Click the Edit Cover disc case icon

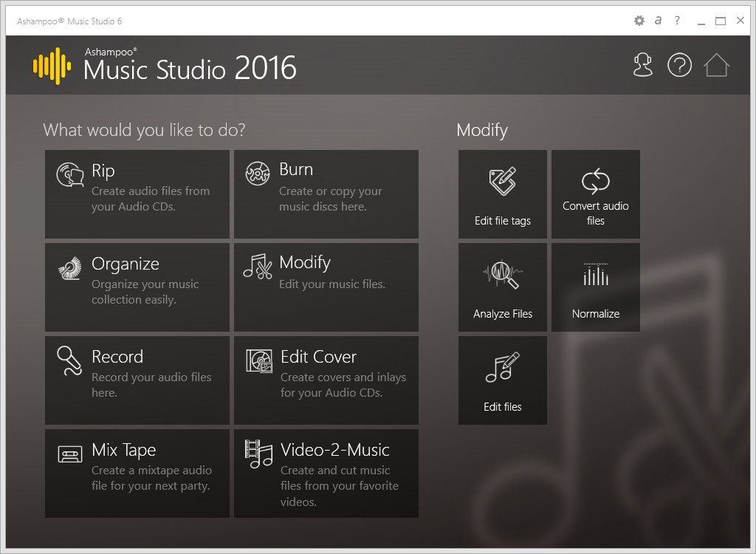259,361
